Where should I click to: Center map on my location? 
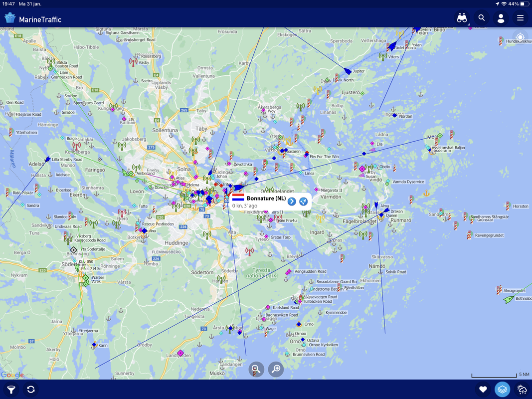coord(520,36)
